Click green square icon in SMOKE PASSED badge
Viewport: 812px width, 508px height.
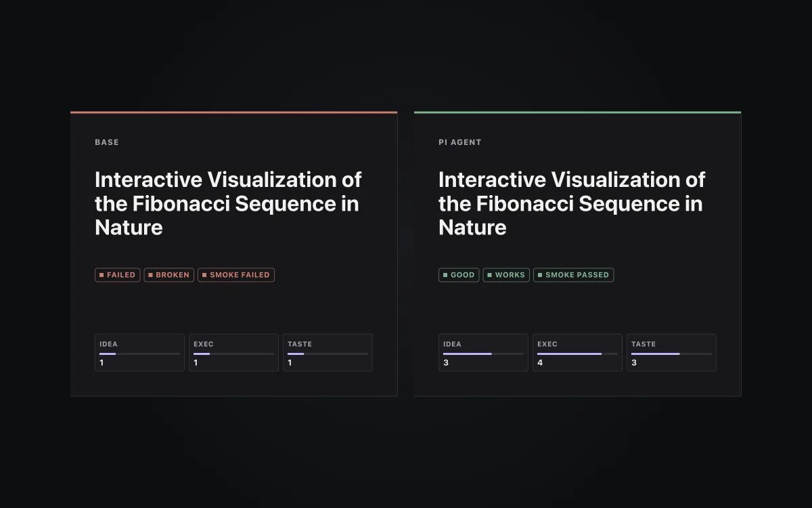[540, 275]
